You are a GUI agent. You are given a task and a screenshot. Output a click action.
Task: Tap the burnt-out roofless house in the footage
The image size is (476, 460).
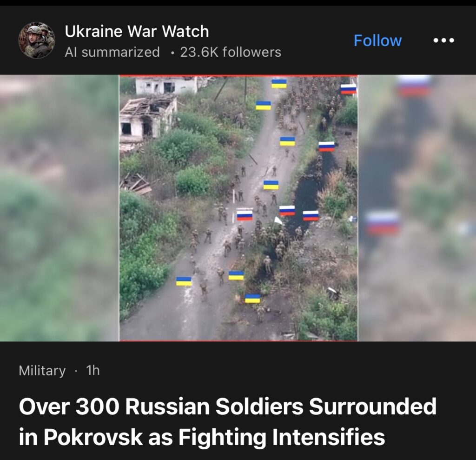(148, 120)
